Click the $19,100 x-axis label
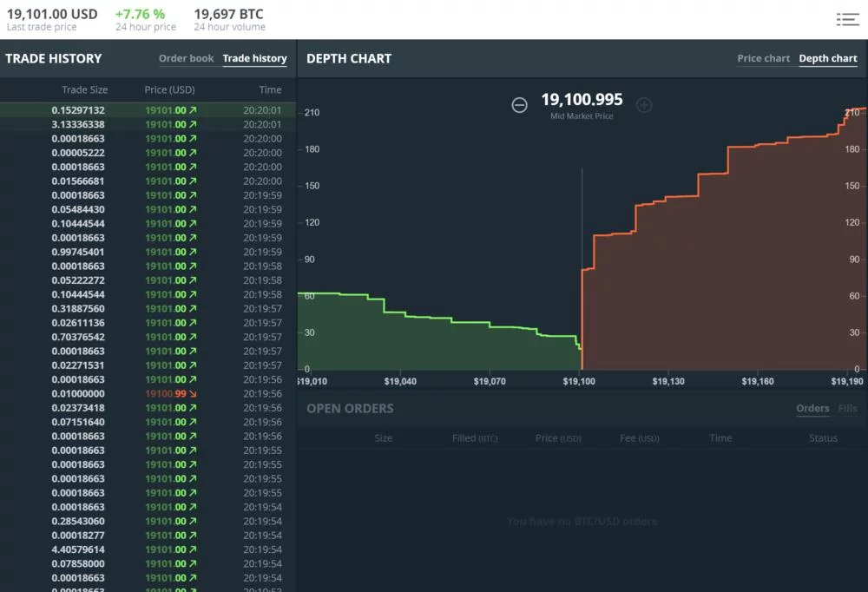 (x=579, y=382)
